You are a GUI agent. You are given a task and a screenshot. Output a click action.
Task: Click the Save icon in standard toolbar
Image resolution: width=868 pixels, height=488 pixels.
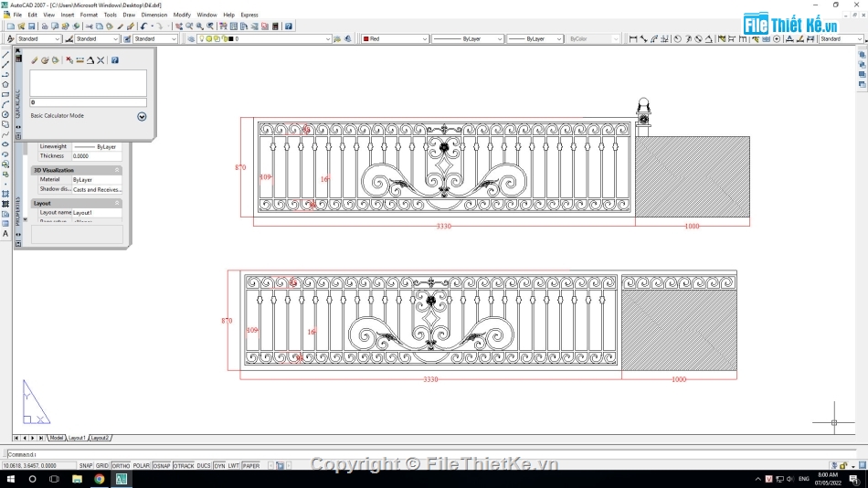[32, 26]
